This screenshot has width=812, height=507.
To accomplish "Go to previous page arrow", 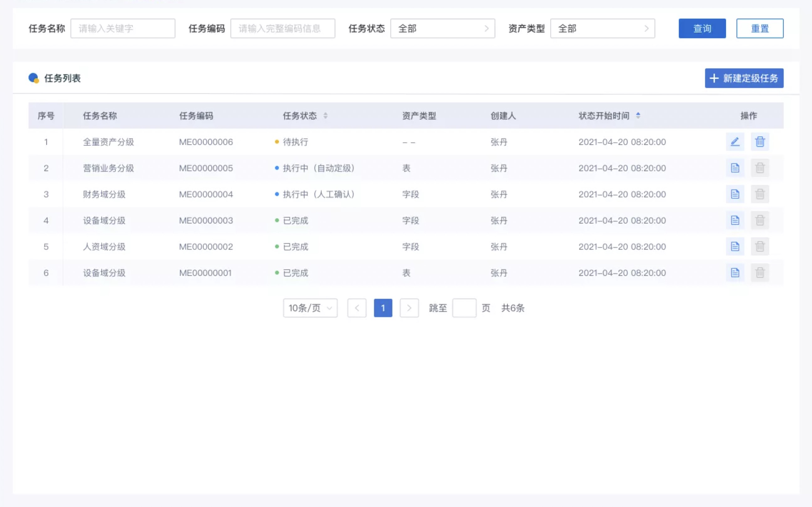I will pos(357,308).
